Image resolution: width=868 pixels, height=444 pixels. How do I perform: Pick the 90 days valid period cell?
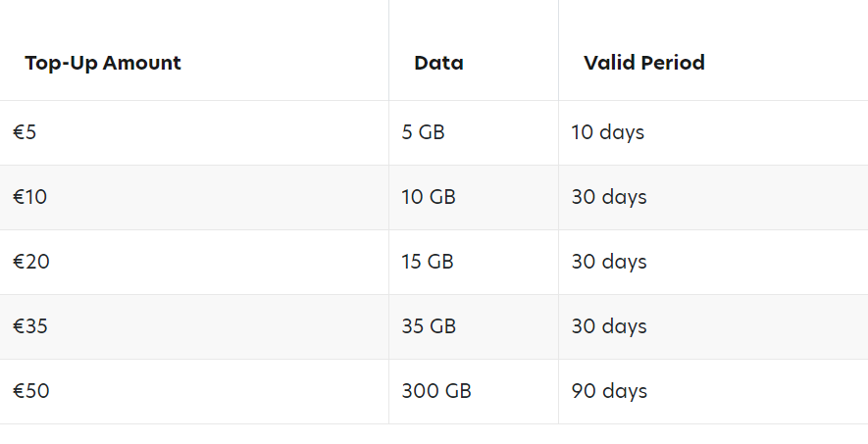609,391
